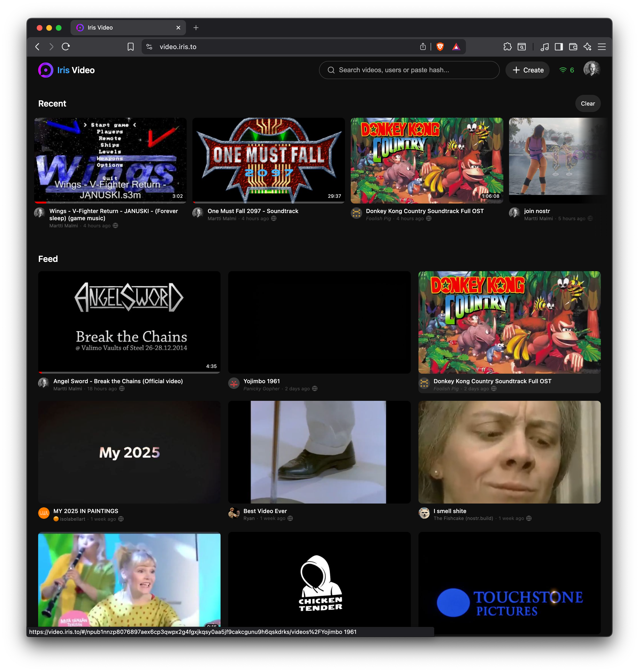This screenshot has width=639, height=672.
Task: Open the Brave Wallet icon
Action: [x=573, y=47]
